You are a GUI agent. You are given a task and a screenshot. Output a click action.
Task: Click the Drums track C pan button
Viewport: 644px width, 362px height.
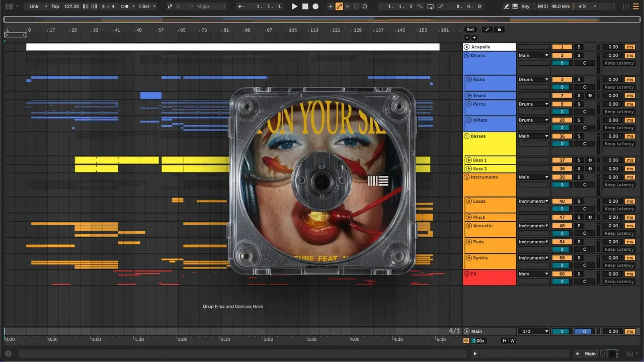[x=585, y=63]
